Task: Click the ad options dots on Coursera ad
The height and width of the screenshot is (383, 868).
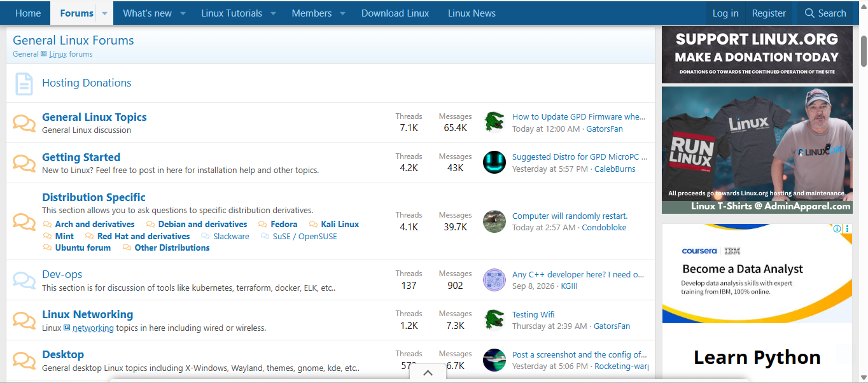Action: tap(847, 229)
